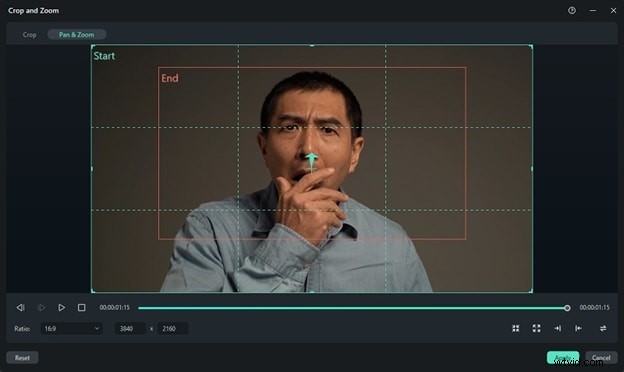Switch to the Crop tab
This screenshot has height=372, width=624.
pyautogui.click(x=29, y=35)
